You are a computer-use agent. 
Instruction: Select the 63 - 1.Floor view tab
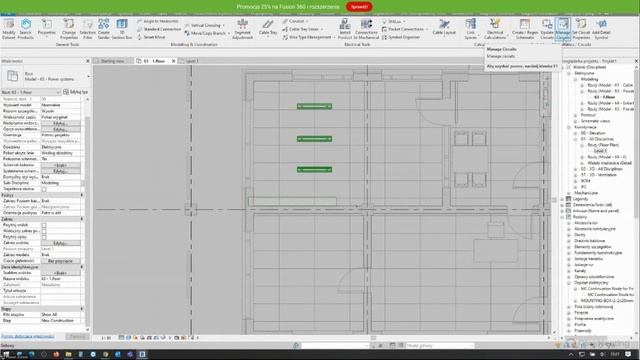tap(153, 61)
